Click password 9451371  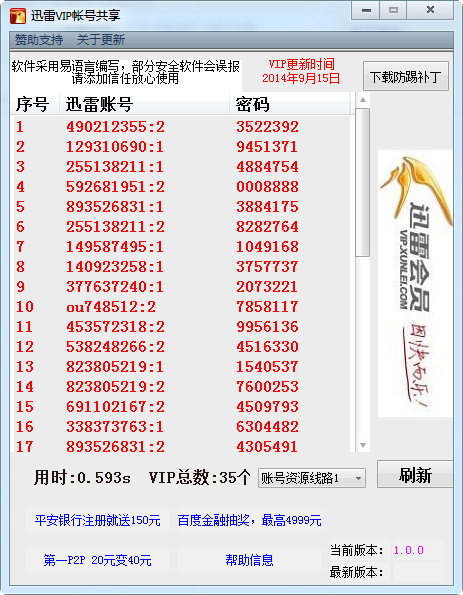(x=267, y=147)
